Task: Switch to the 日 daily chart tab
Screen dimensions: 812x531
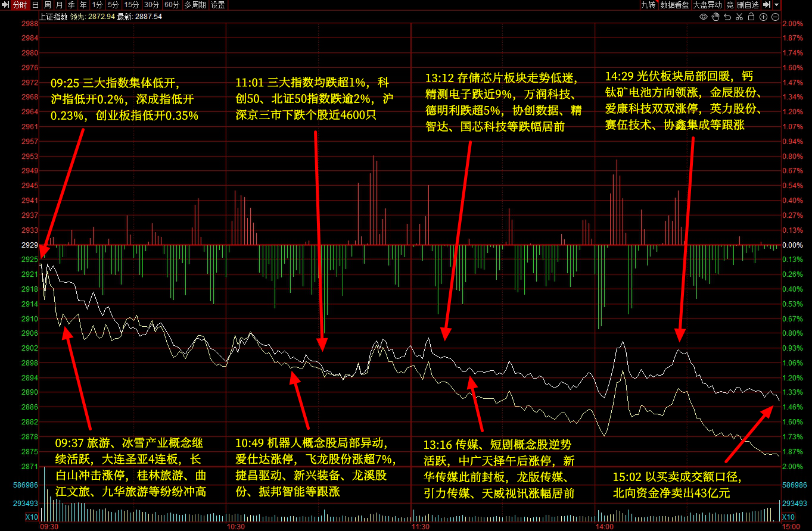Action: (35, 5)
